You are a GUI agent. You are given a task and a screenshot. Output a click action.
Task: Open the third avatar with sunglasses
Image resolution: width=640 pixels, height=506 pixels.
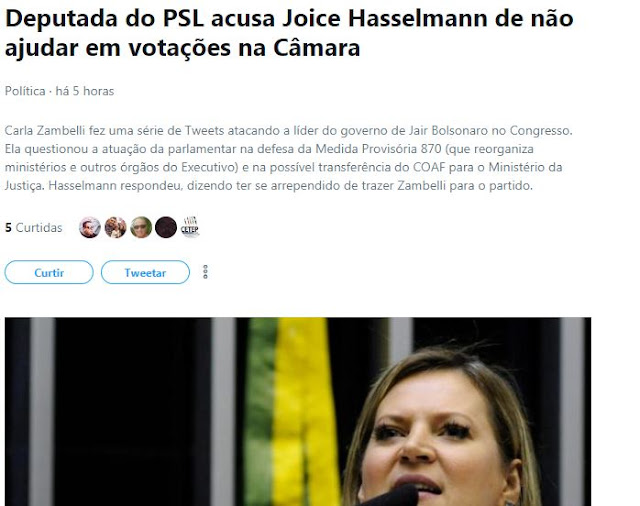pos(141,227)
